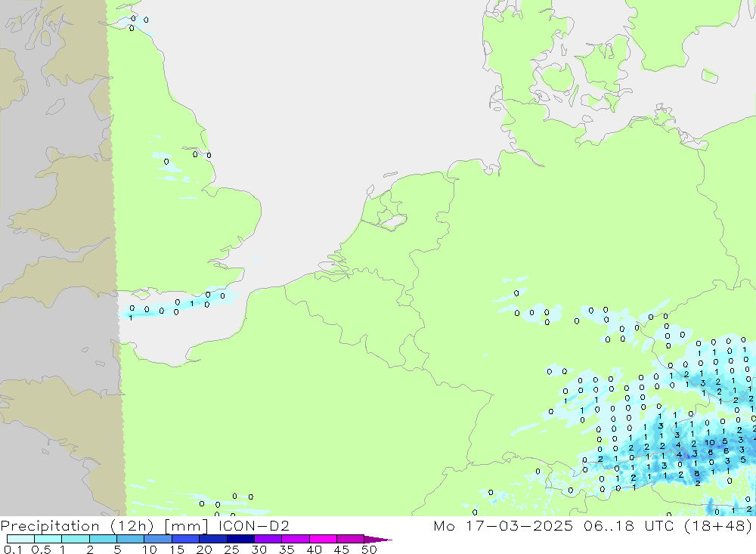Choose the 35–40 mm violet legend swatch
Screen dimensions: 756x554
295,539
